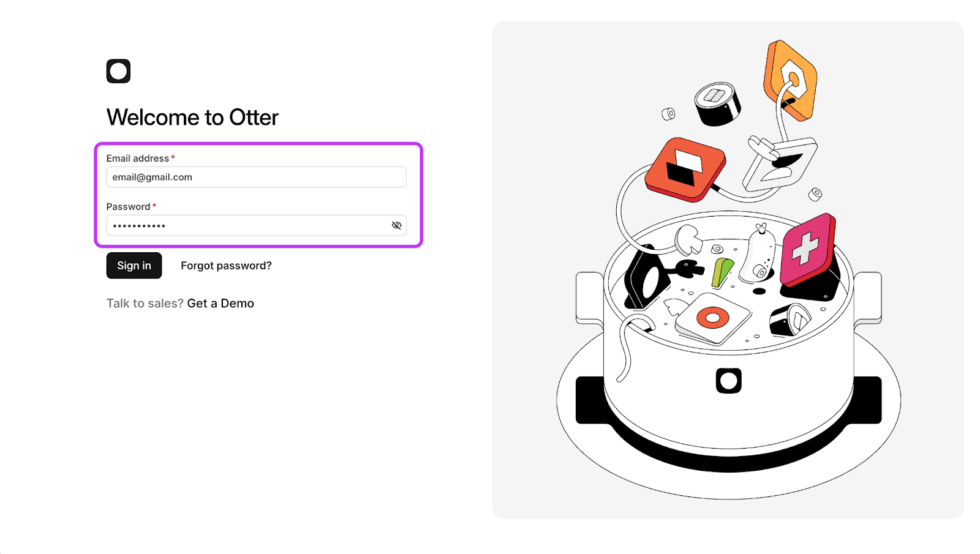980x554 pixels.
Task: Click the Otter logo above the heading
Action: (118, 71)
